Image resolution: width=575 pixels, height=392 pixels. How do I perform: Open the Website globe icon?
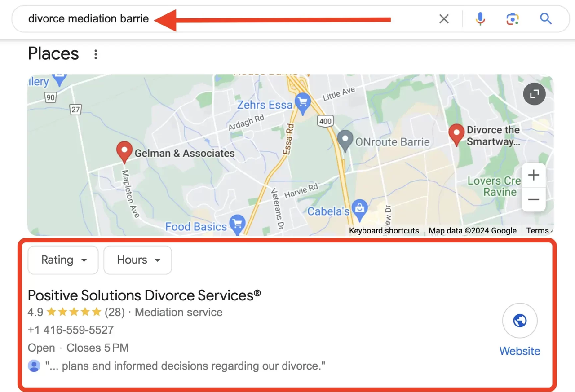point(520,321)
